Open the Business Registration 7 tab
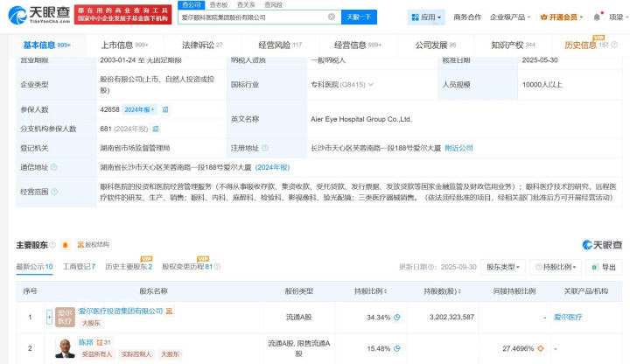The image size is (630, 364). [80, 267]
